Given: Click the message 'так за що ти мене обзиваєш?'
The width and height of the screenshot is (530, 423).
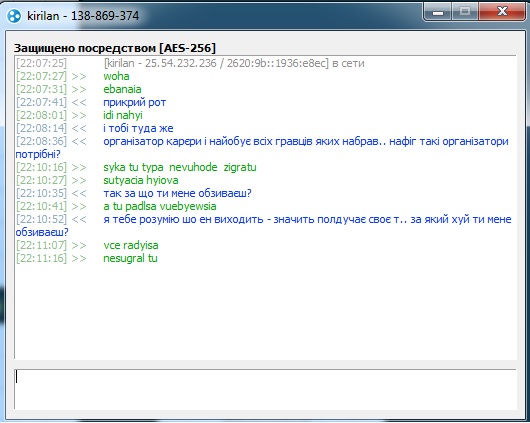Looking at the screenshot, I should pos(177,193).
